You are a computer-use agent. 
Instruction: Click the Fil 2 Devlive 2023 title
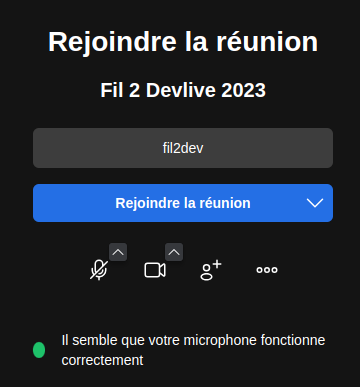(183, 90)
